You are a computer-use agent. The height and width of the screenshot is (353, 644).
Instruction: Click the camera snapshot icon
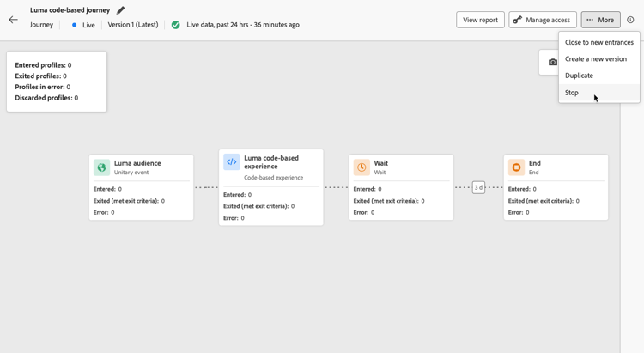point(552,62)
